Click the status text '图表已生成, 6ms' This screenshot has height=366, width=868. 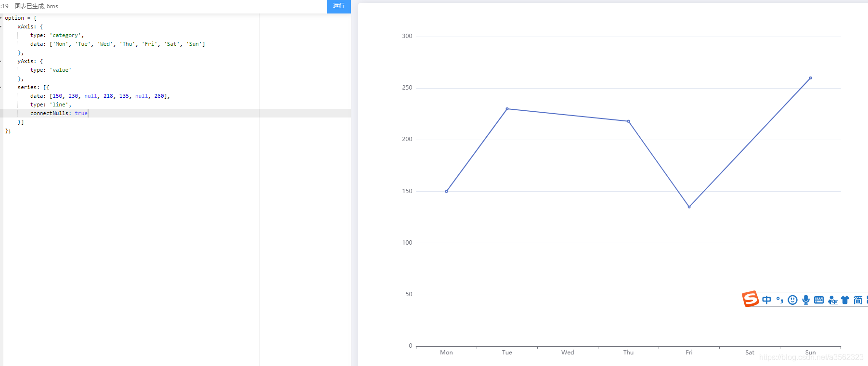pos(36,6)
